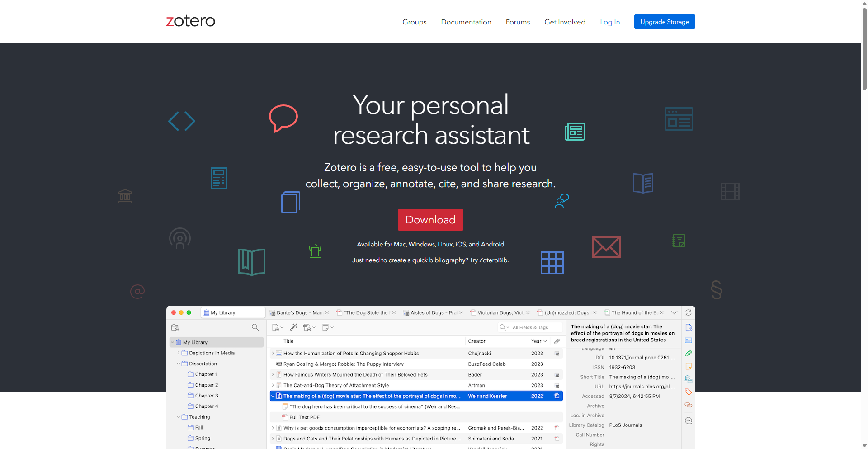
Task: Open the Forums nav item
Action: pos(518,22)
